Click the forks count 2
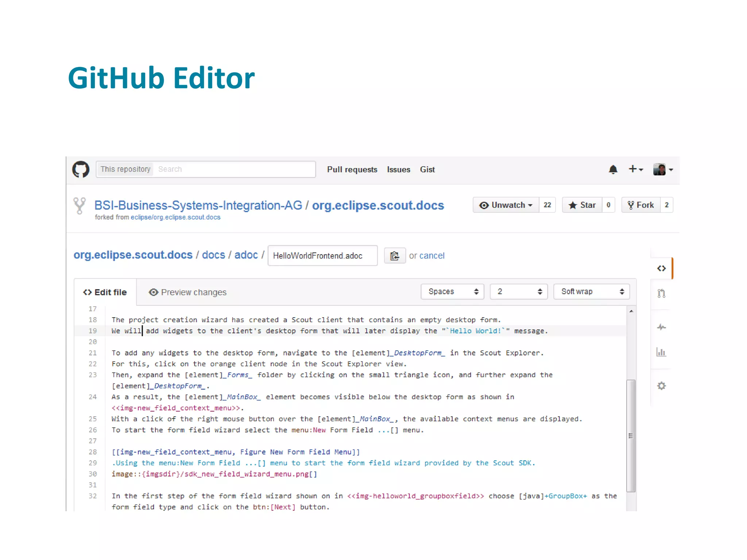Image resolution: width=747 pixels, height=560 pixels. (667, 205)
